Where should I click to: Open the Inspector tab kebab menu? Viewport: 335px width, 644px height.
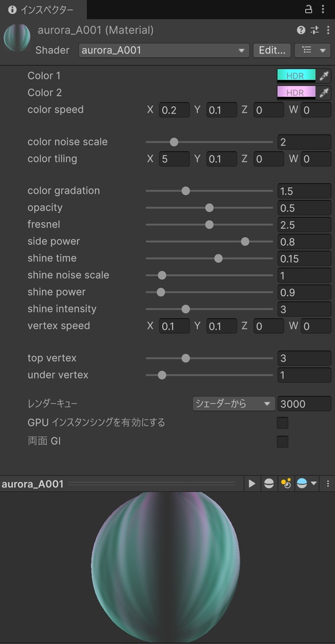[323, 9]
